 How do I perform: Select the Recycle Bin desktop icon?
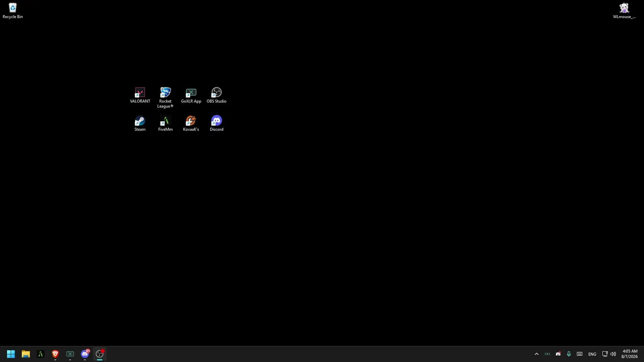(x=13, y=11)
